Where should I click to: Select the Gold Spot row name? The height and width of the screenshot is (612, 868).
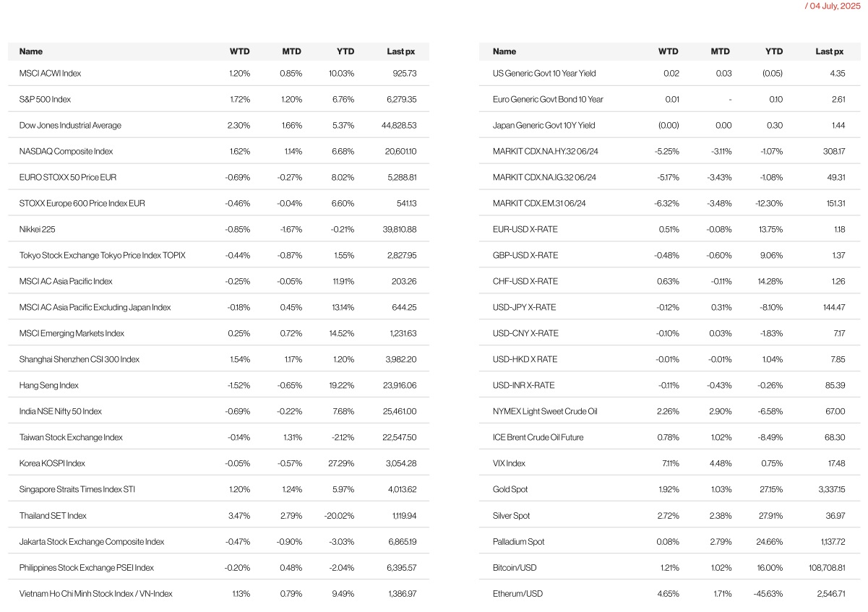coord(510,489)
